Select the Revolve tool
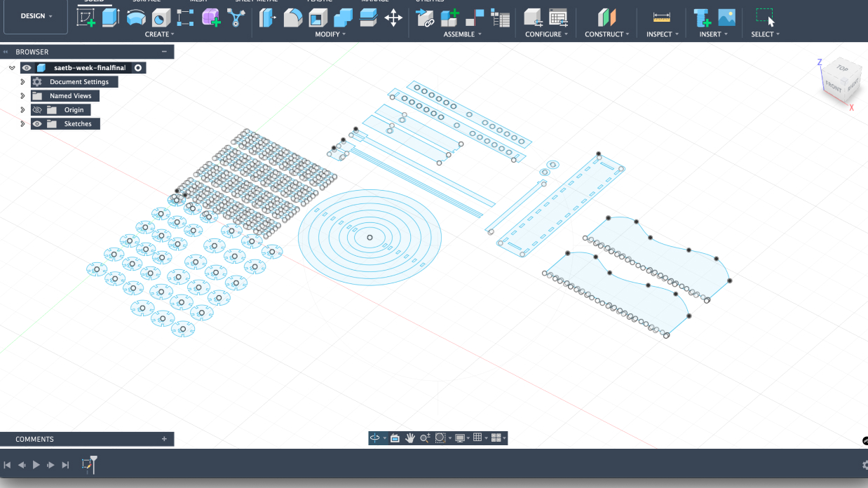The height and width of the screenshot is (488, 868). point(136,18)
